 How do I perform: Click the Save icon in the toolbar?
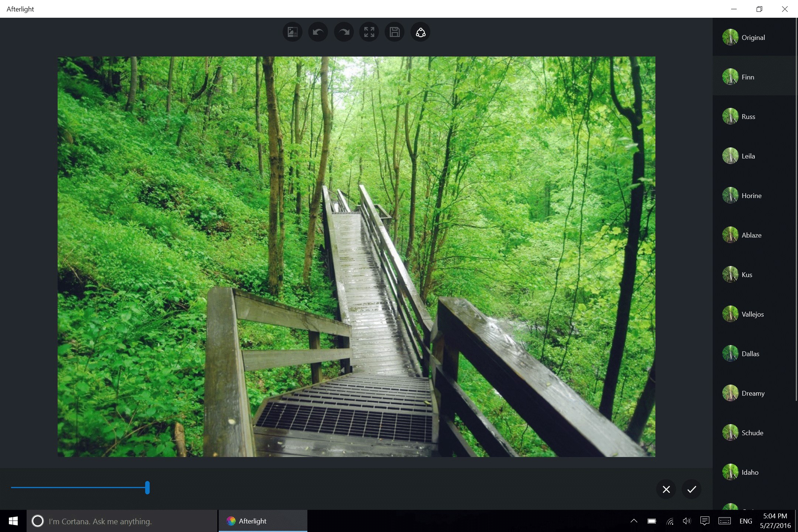(394, 32)
